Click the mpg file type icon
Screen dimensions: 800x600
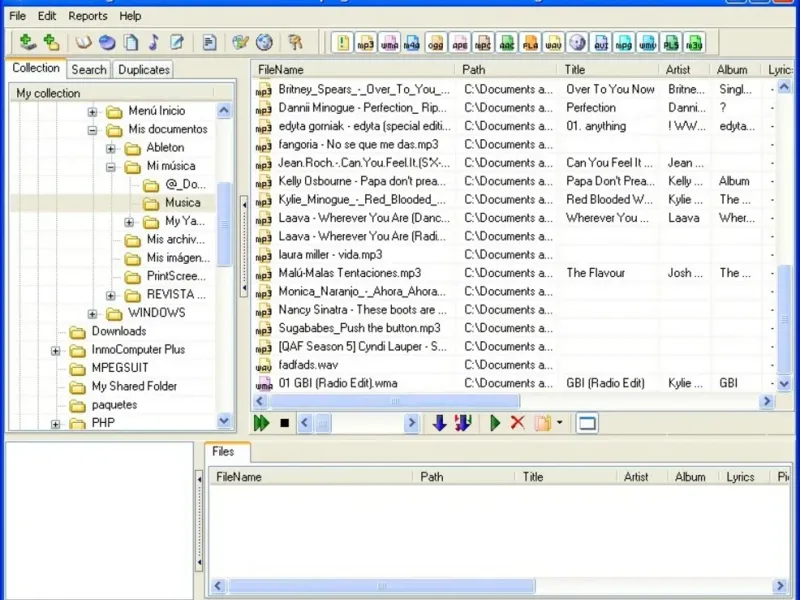click(624, 43)
